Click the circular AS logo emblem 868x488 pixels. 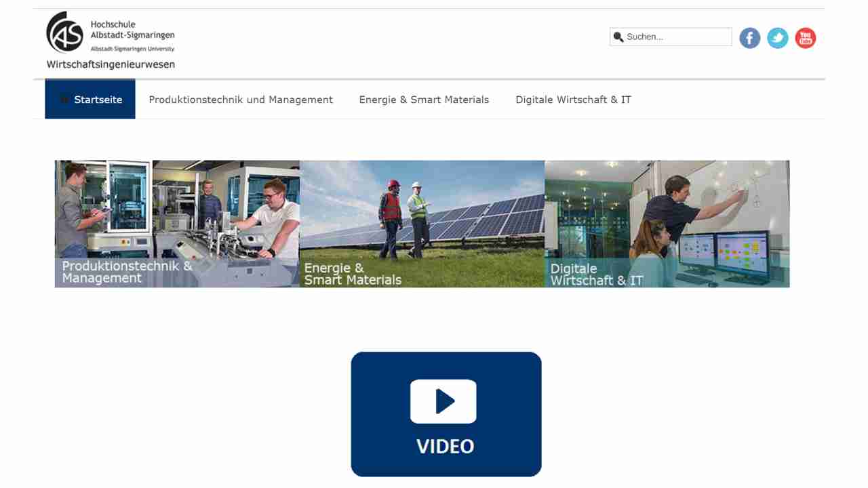point(64,33)
